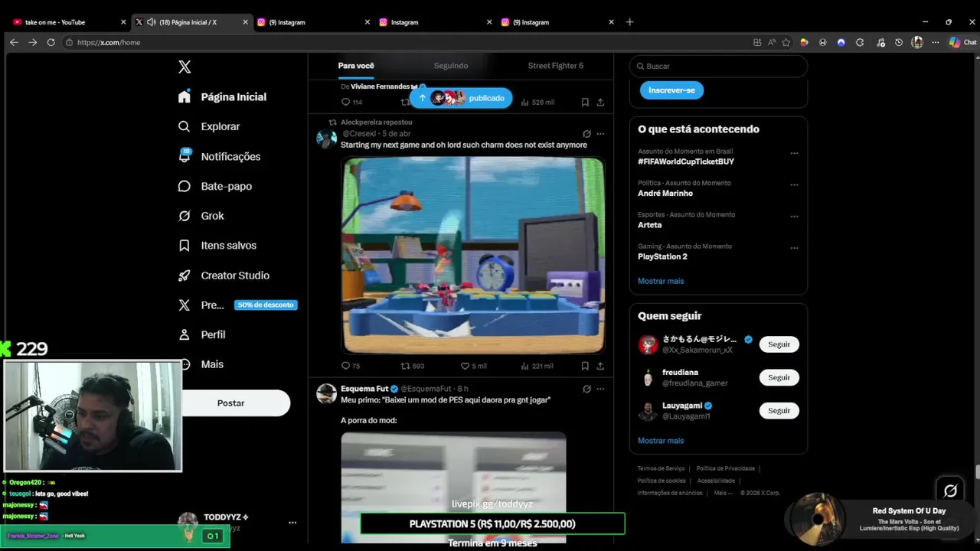Open Esquema Fut profile avatar
This screenshot has width=980, height=551.
point(327,393)
